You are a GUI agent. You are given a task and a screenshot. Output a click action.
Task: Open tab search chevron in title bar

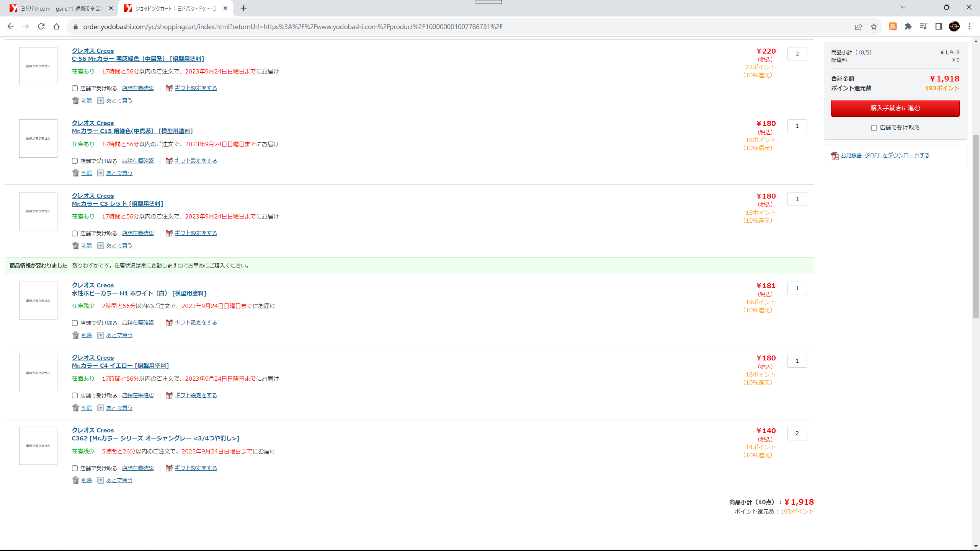903,7
